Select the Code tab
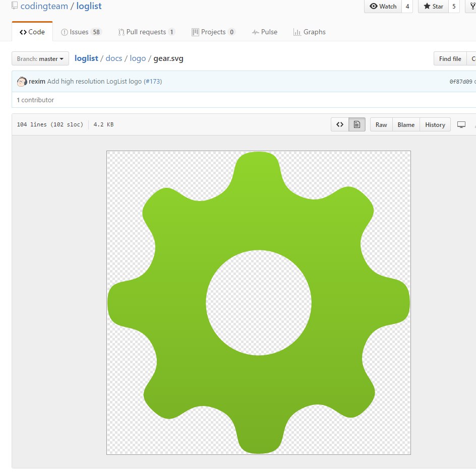Viewport: 476px width, 475px height. click(32, 32)
